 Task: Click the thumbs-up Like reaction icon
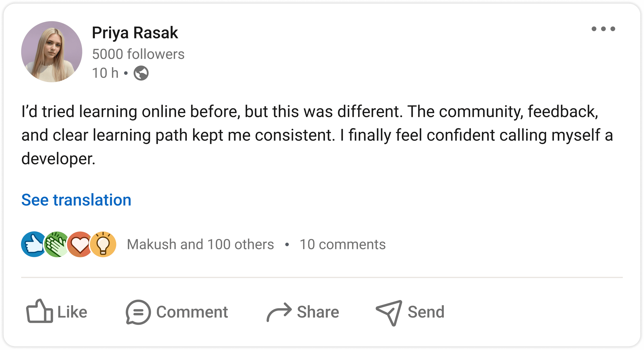[x=33, y=244]
